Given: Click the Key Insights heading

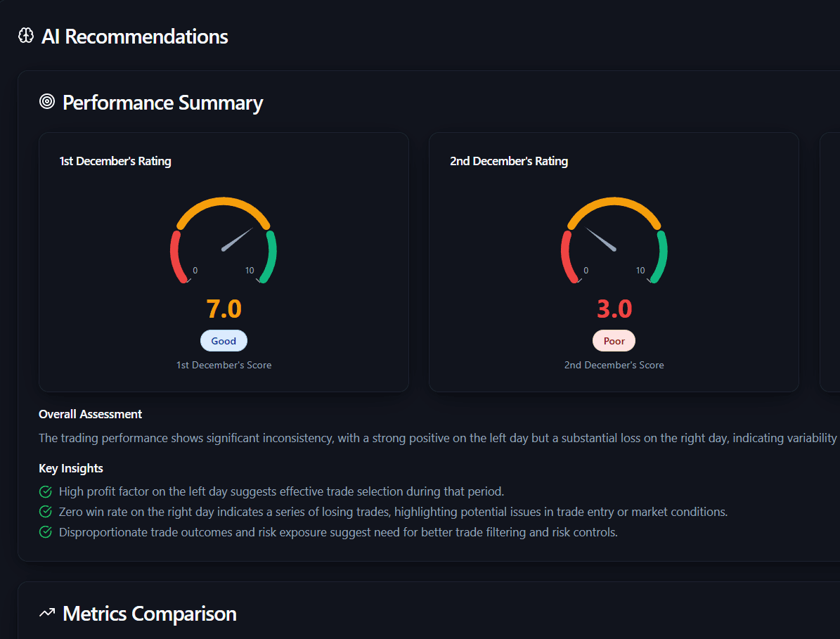Looking at the screenshot, I should [x=71, y=468].
